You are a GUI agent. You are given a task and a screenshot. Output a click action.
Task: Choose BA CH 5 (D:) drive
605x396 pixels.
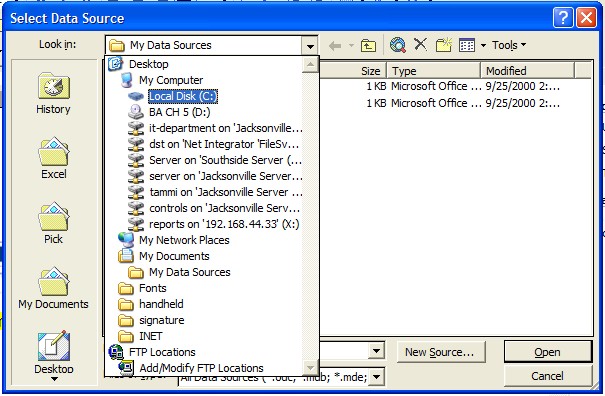(x=203, y=112)
